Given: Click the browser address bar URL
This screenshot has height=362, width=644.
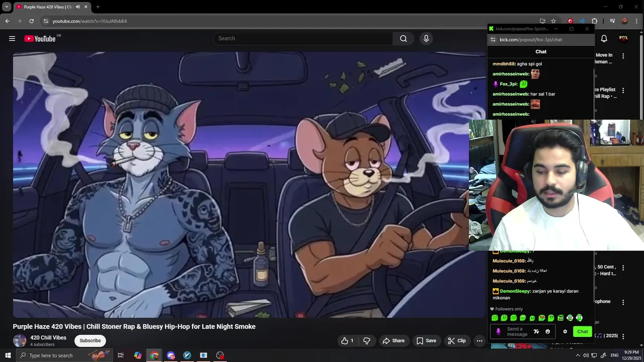Looking at the screenshot, I should point(90,21).
